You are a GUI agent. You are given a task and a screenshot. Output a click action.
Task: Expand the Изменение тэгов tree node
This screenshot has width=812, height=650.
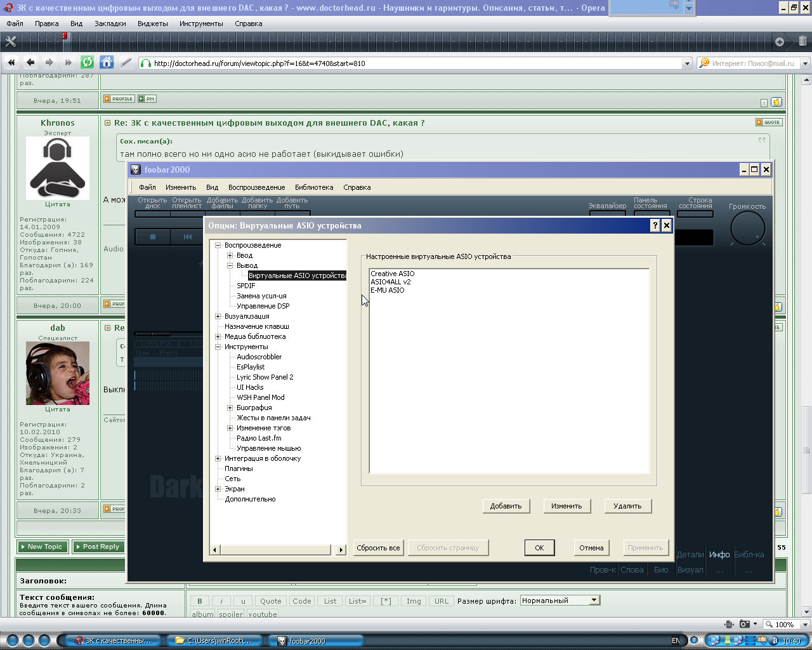coord(230,428)
